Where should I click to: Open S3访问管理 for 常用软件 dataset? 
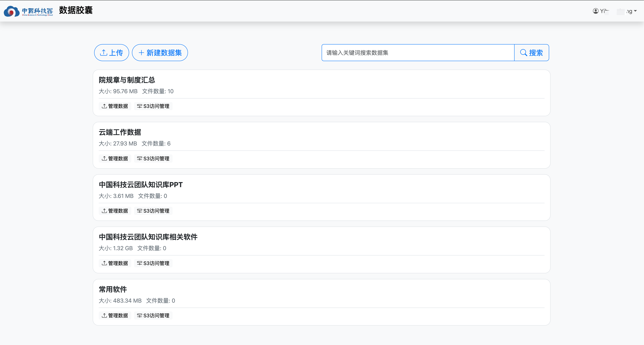[x=153, y=316]
